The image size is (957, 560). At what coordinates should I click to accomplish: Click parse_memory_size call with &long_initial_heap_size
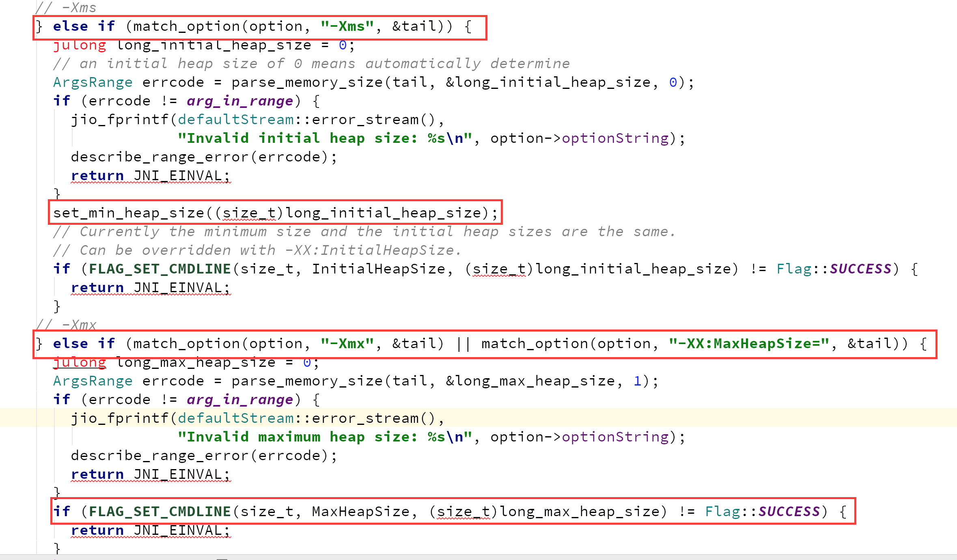pos(307,82)
